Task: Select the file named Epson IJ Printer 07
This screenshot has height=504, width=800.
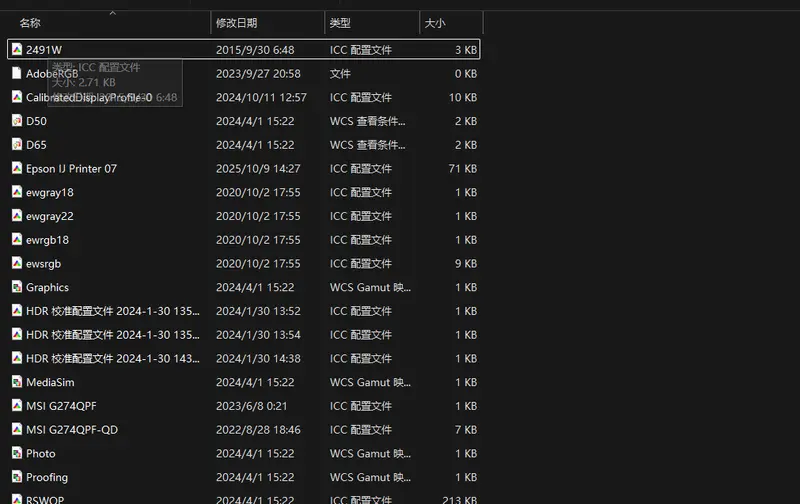Action: [x=71, y=169]
